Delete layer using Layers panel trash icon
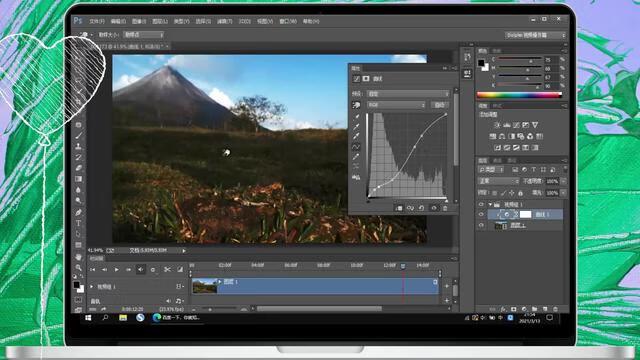Viewport: 640px width, 360px height. click(555, 309)
